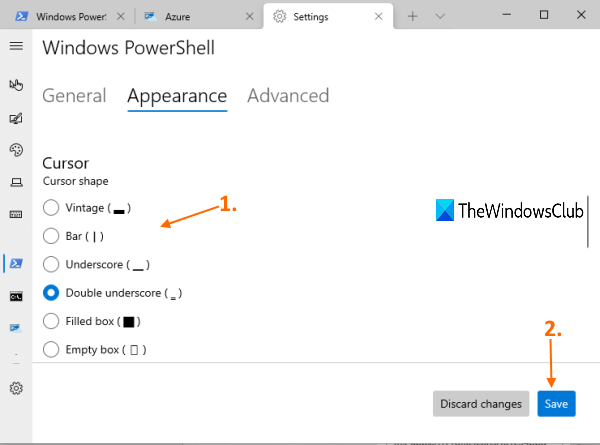
Task: Open the hamburger navigation menu
Action: click(x=16, y=46)
